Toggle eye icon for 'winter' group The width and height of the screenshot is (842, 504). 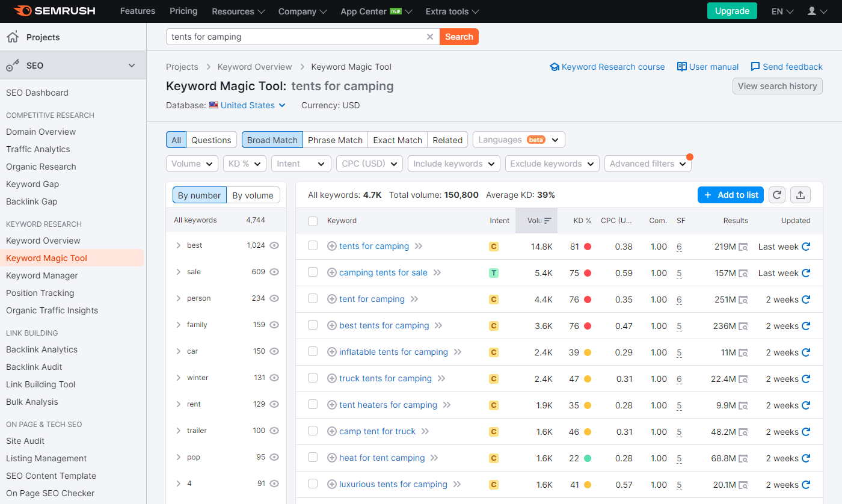tap(274, 378)
